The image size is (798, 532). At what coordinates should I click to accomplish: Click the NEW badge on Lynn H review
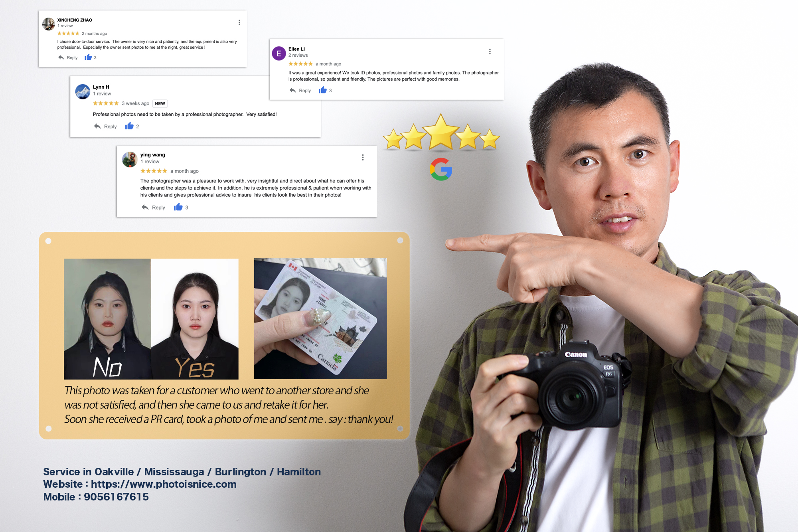160,103
